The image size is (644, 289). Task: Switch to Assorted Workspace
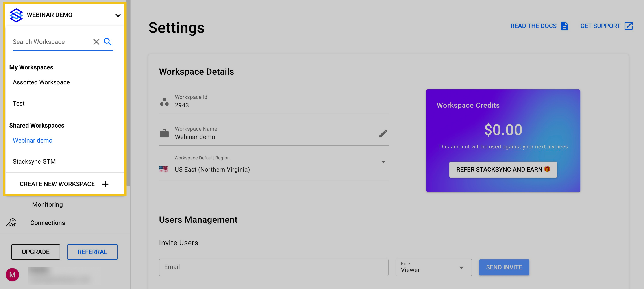(41, 82)
